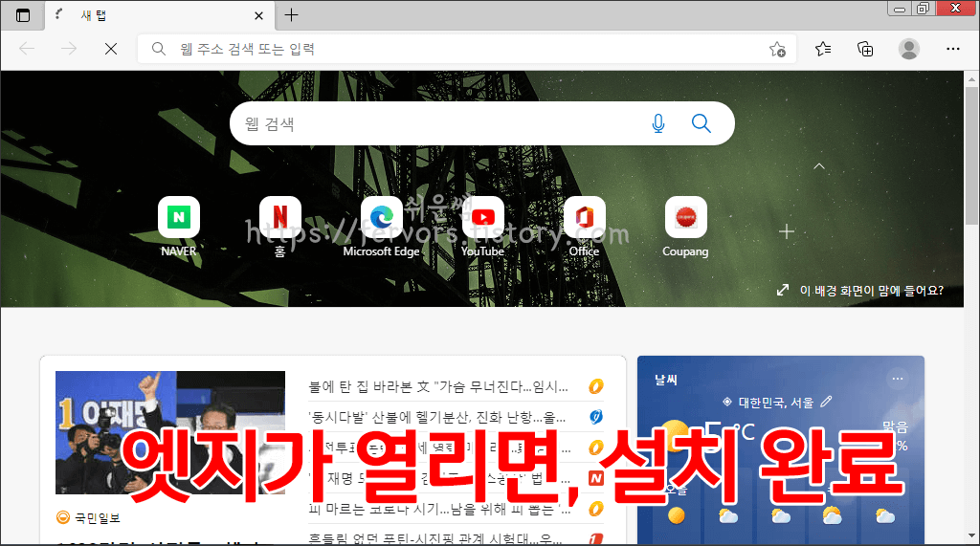Add this page to favorites star
The image size is (980, 546).
[x=777, y=49]
